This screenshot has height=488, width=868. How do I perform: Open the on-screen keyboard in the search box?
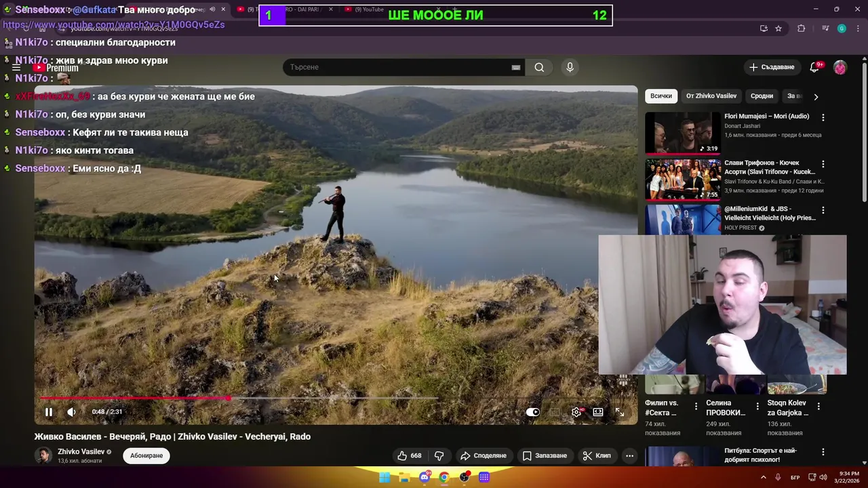516,67
